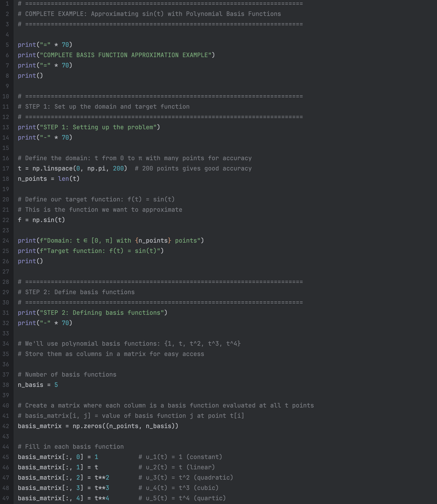Click line number 38 in the gutter
Viewport: 437px width, 504px height.
click(6, 385)
